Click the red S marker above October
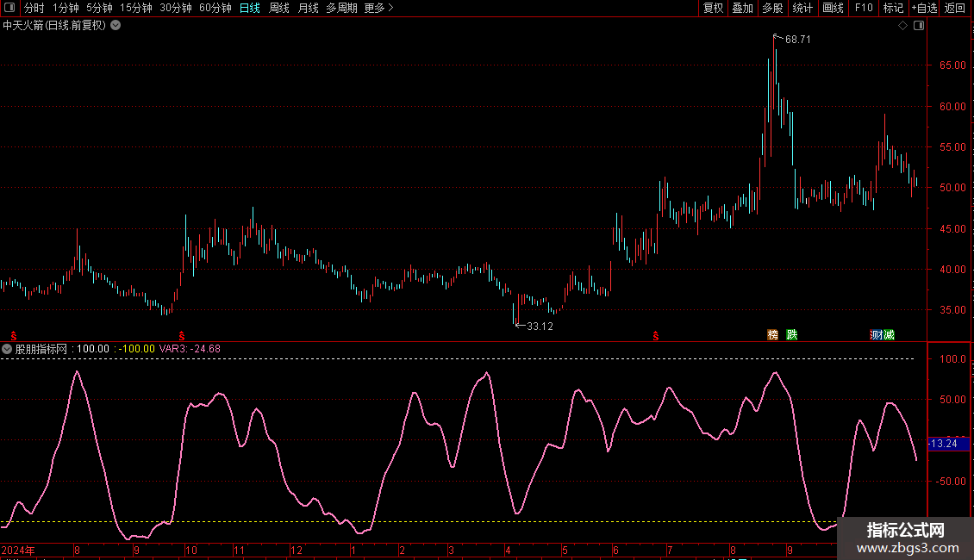974x560 pixels. (181, 336)
